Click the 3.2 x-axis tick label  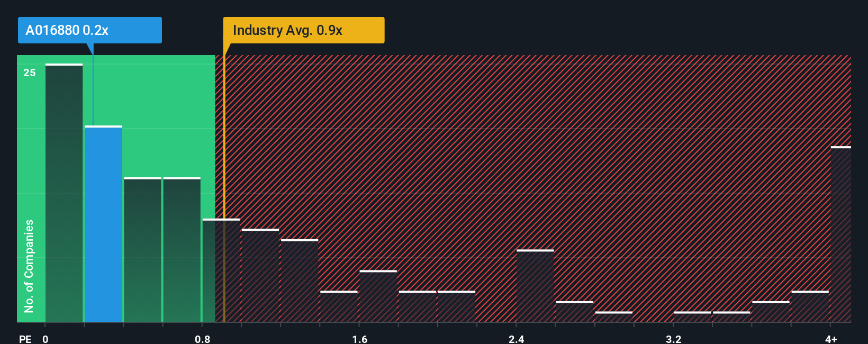pyautogui.click(x=674, y=339)
